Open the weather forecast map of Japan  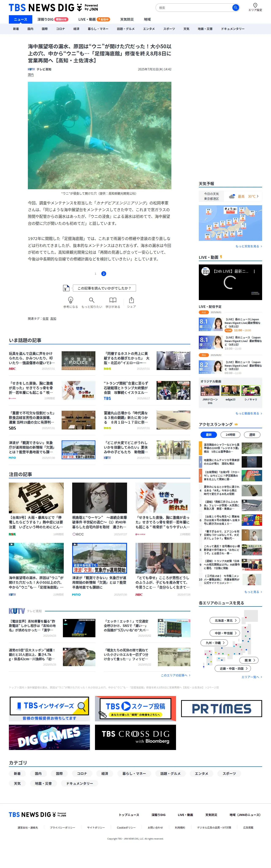pyautogui.click(x=230, y=223)
